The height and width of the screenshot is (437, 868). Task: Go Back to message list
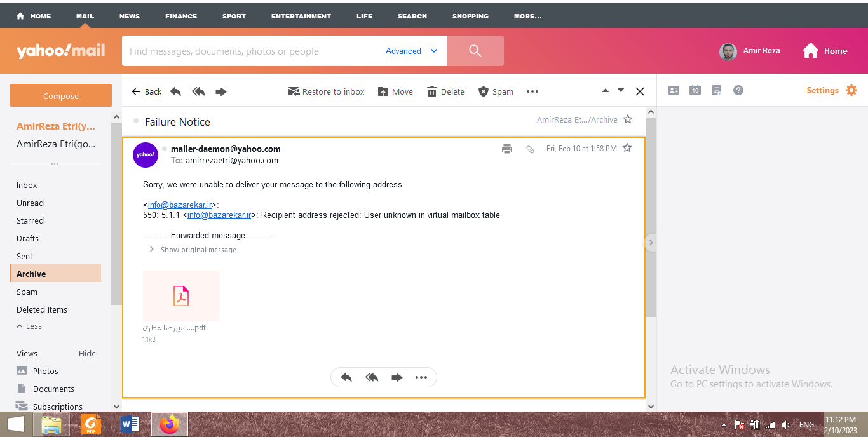tap(147, 91)
